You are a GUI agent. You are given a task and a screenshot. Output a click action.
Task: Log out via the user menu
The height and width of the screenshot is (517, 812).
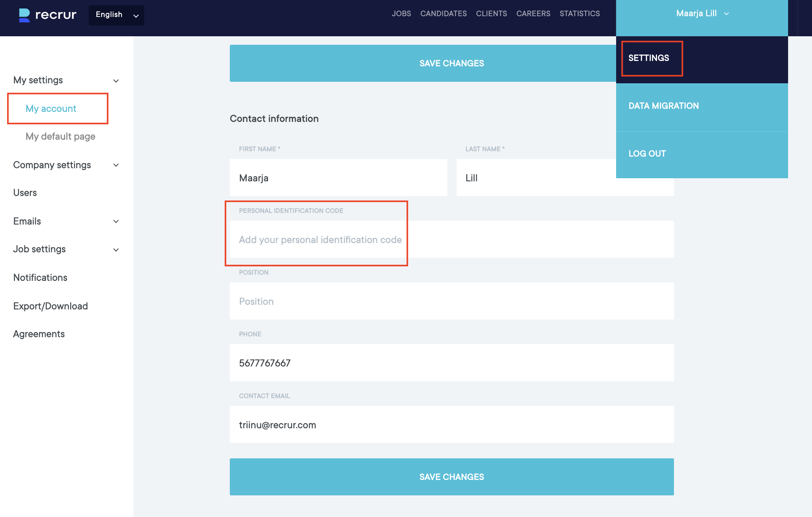(x=647, y=154)
